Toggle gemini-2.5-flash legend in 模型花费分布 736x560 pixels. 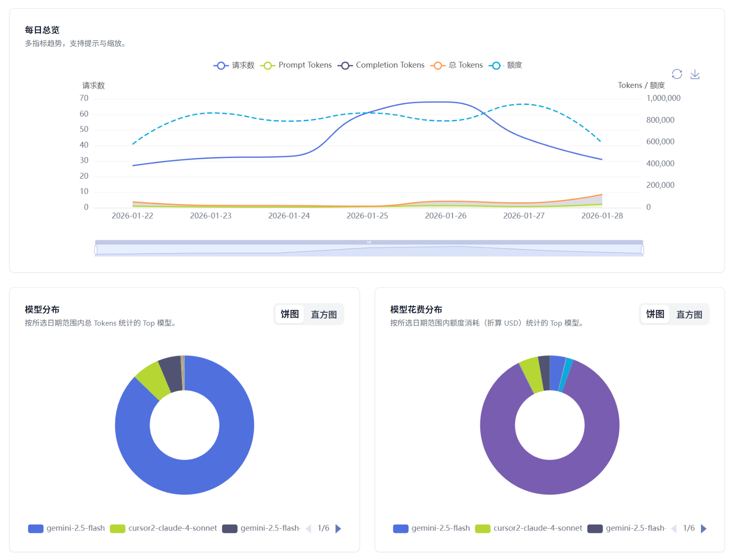(432, 528)
